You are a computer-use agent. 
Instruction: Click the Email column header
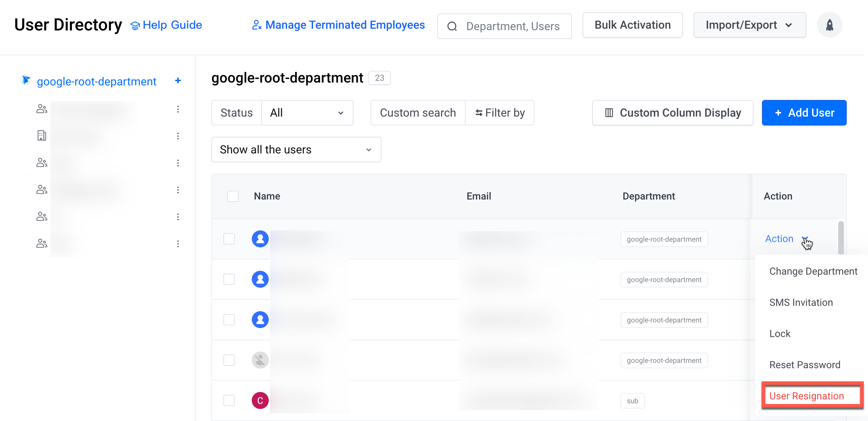(479, 196)
